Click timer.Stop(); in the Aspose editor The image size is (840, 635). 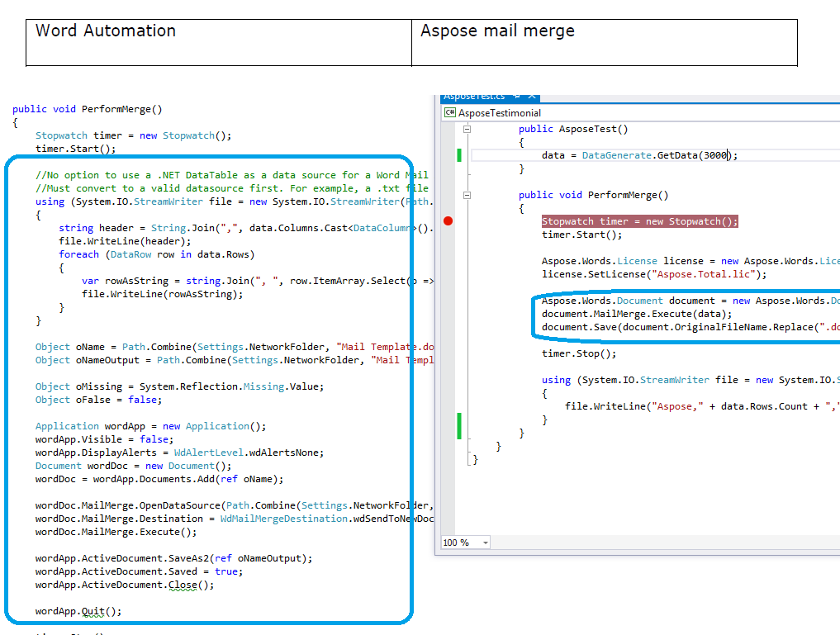point(578,354)
